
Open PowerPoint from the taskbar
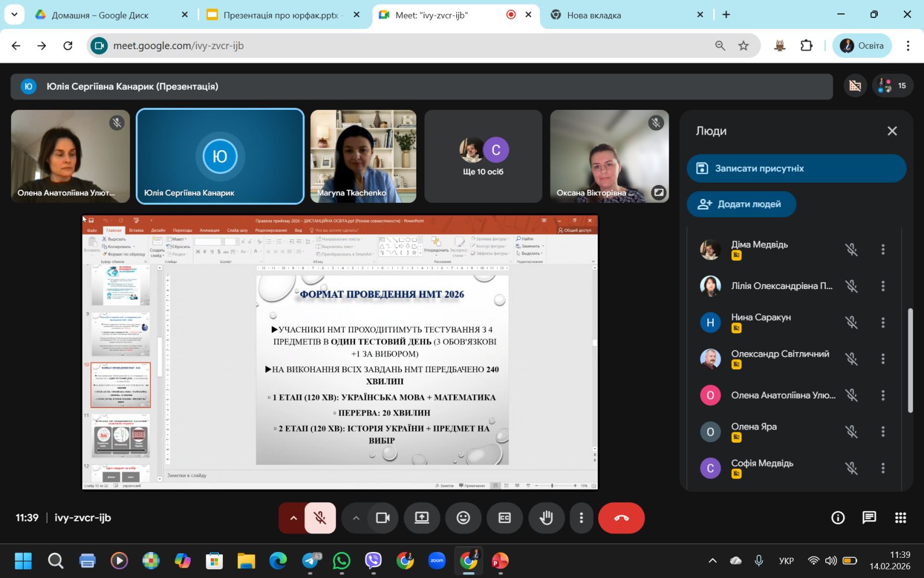point(500,561)
